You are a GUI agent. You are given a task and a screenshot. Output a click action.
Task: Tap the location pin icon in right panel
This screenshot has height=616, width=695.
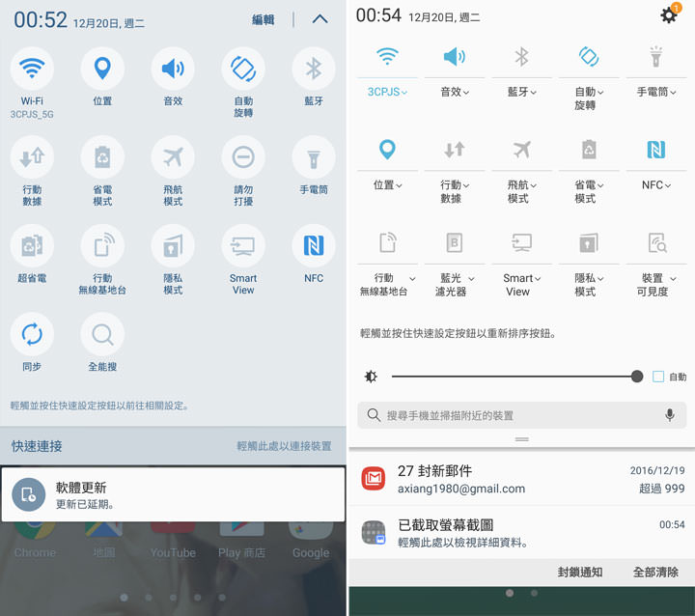pyautogui.click(x=387, y=150)
